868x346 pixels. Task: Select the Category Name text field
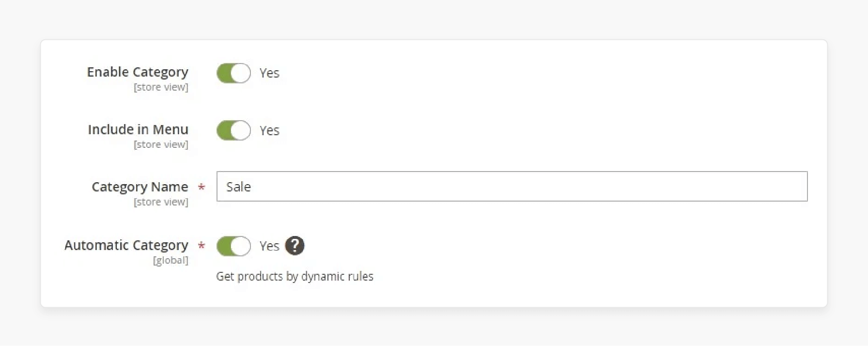click(x=512, y=186)
